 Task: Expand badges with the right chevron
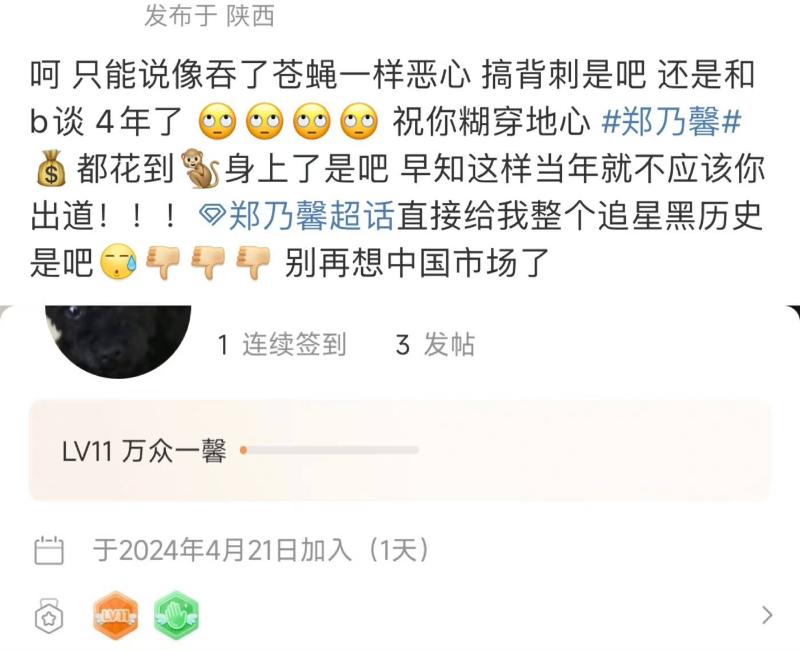(x=767, y=615)
